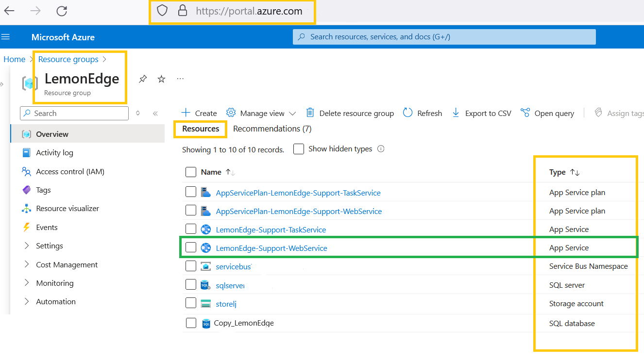Click the Copy_LemonEdge SQL database icon
Viewport: 644px width, 361px height.
206,323
